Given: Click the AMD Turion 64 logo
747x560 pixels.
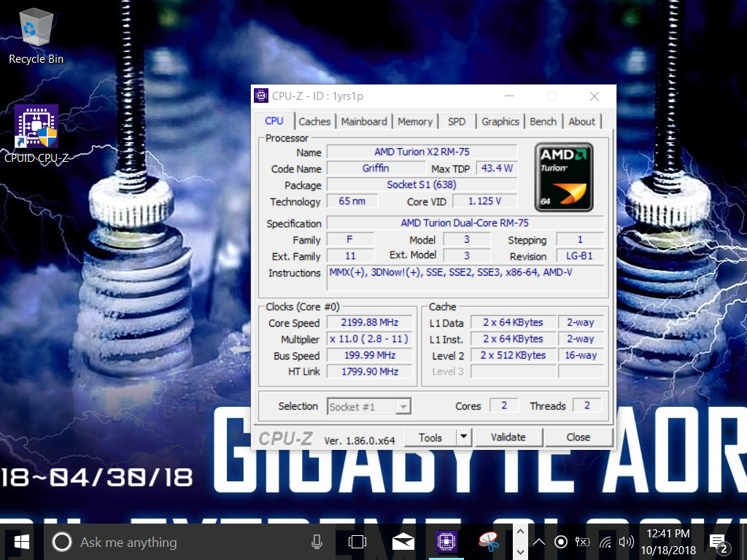Looking at the screenshot, I should click(564, 177).
